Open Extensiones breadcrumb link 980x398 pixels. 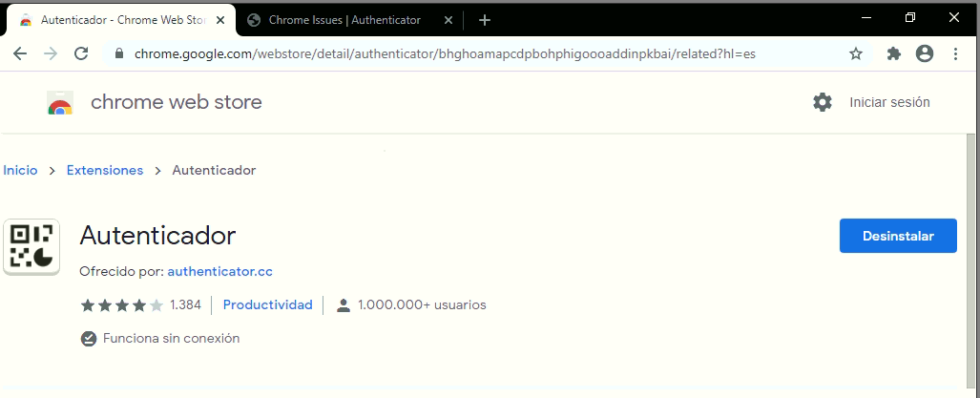point(105,170)
